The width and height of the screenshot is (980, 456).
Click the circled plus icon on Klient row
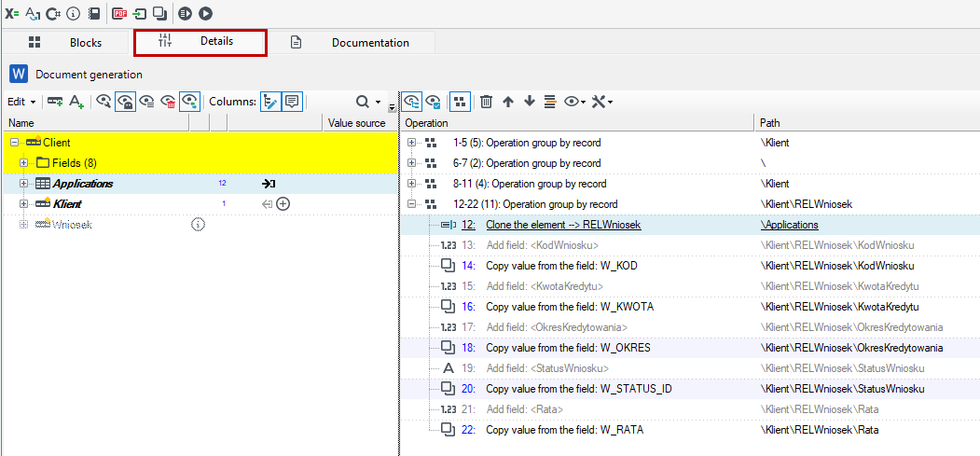pyautogui.click(x=283, y=203)
